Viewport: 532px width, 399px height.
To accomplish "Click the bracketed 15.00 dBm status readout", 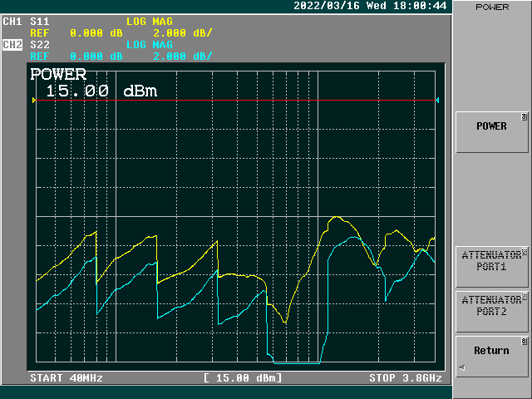I will coord(243,378).
